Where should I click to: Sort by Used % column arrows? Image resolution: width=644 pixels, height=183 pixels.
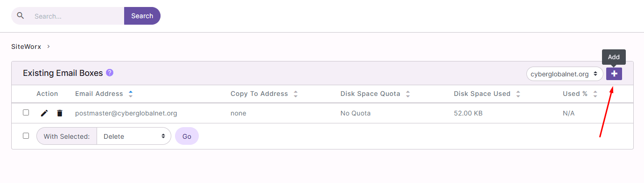595,94
